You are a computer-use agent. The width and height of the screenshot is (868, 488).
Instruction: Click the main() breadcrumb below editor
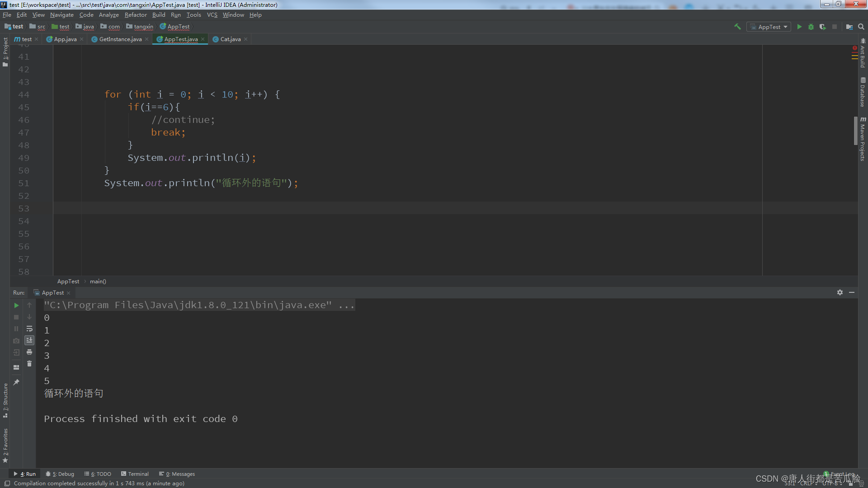click(98, 282)
